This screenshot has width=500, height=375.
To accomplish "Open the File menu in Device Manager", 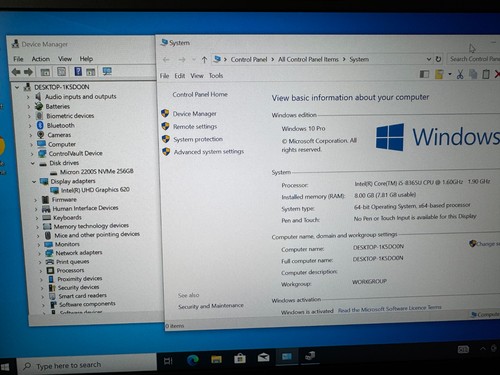I will pos(18,59).
